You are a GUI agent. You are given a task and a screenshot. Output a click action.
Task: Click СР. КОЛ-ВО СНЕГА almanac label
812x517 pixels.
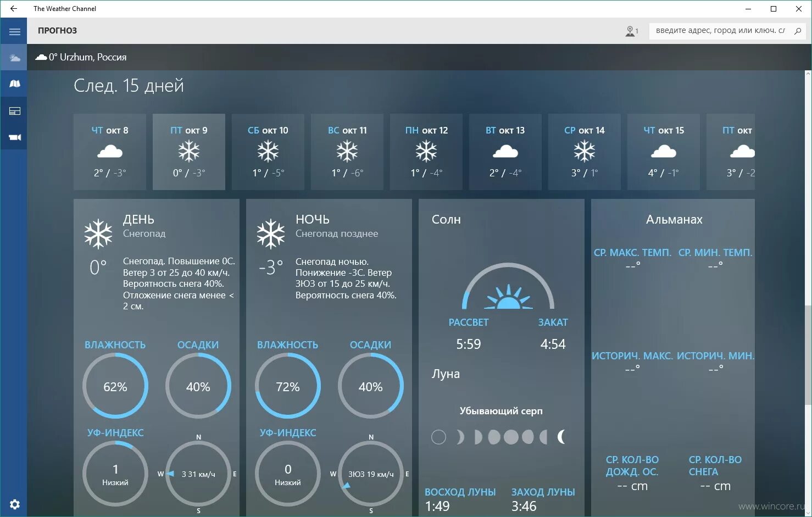(715, 465)
